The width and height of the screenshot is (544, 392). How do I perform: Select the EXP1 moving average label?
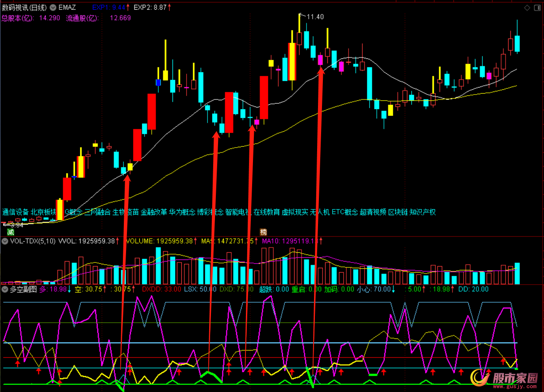[x=108, y=8]
